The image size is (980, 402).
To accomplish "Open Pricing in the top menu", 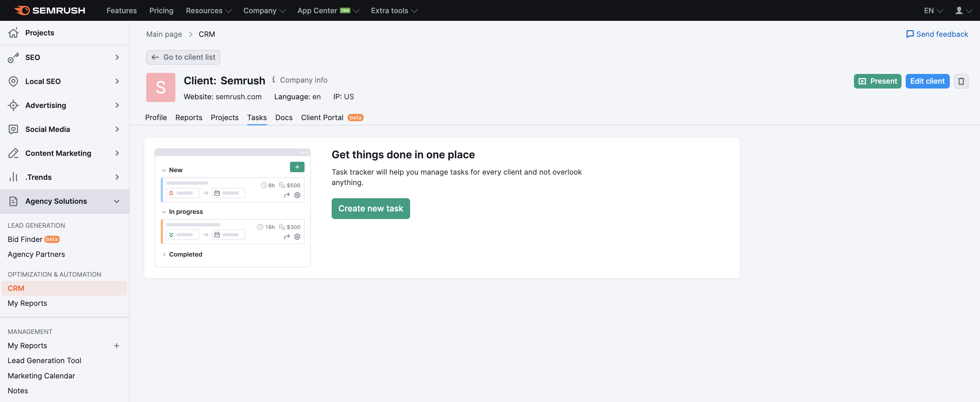I will pyautogui.click(x=161, y=11).
